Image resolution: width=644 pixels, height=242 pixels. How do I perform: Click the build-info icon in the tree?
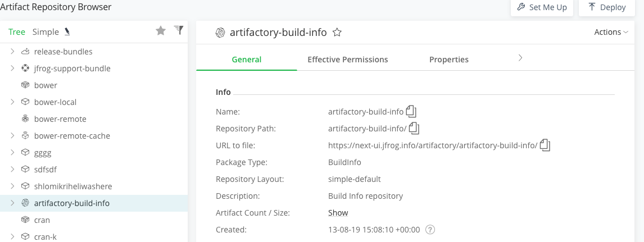coord(25,203)
